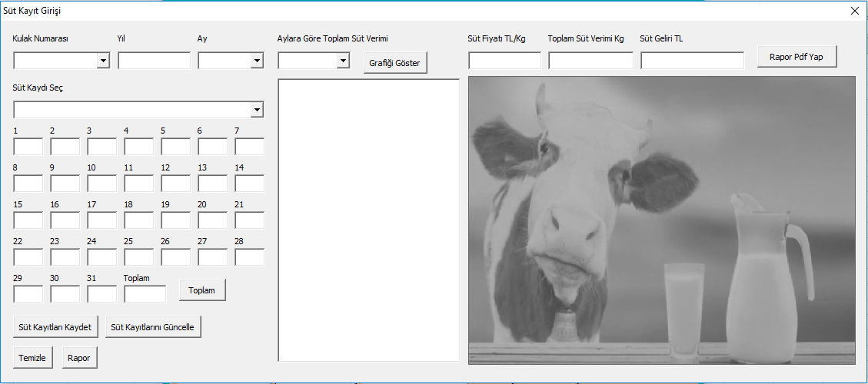
Task: Click the day 11 input box
Action: click(139, 183)
